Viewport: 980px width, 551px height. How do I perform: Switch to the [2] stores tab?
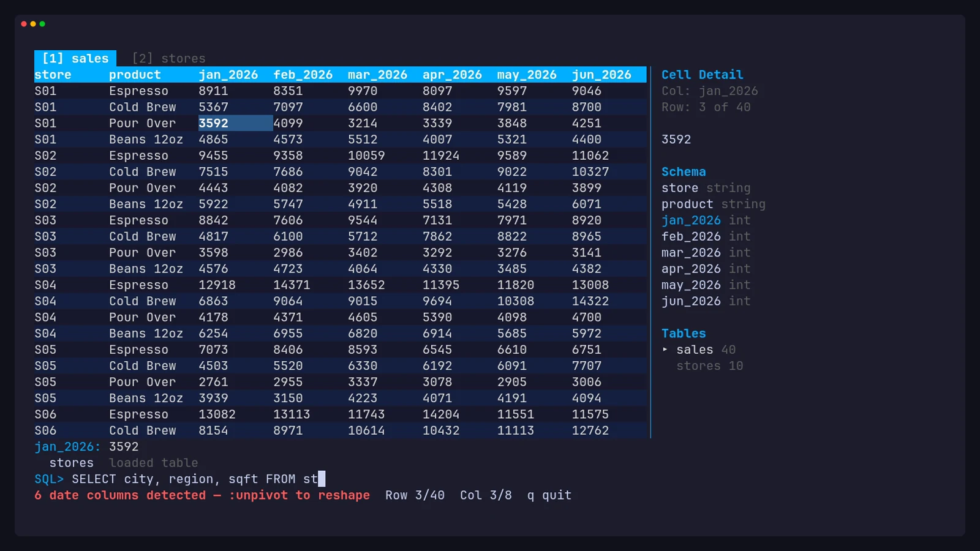(x=168, y=58)
